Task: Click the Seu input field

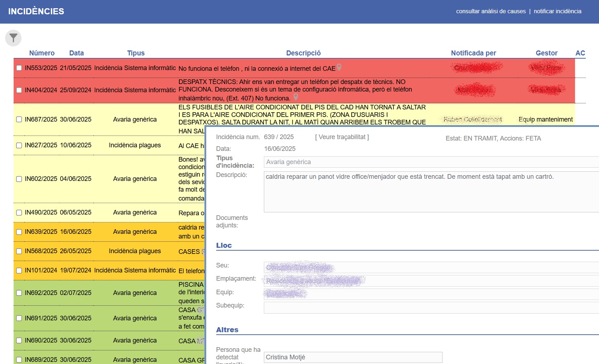Action: point(431,267)
